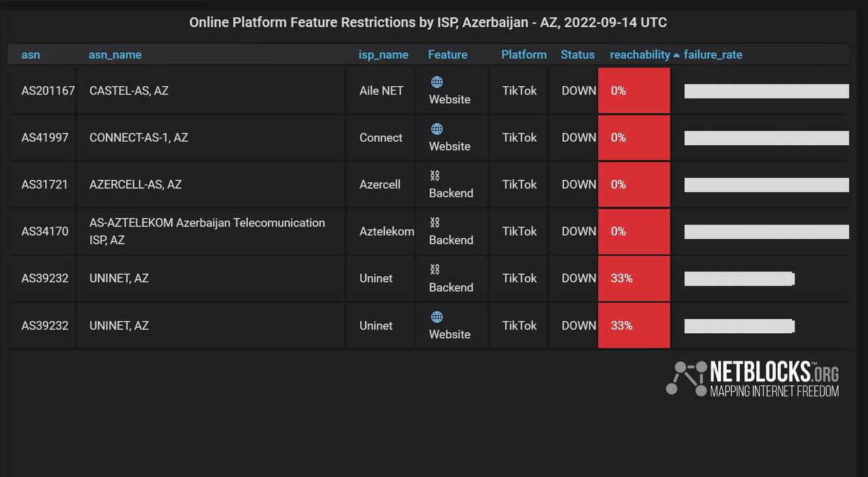This screenshot has width=868, height=477.
Task: Click failure rate bar for first Uninet row
Action: tap(739, 278)
